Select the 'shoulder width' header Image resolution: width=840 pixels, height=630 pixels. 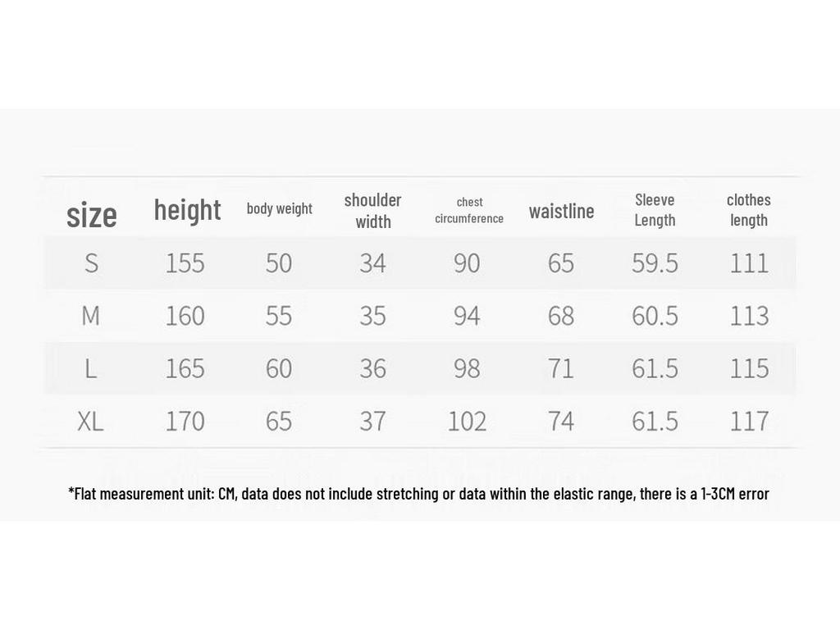tap(373, 211)
